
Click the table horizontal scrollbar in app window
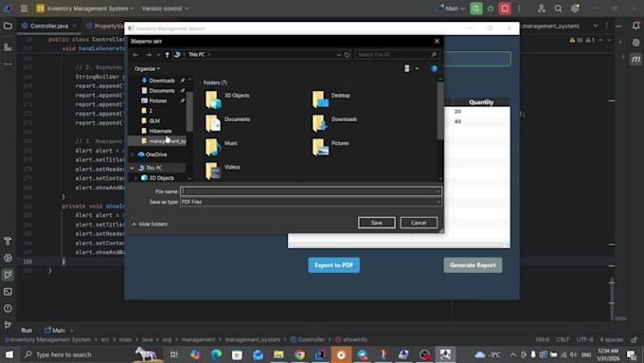click(x=399, y=245)
